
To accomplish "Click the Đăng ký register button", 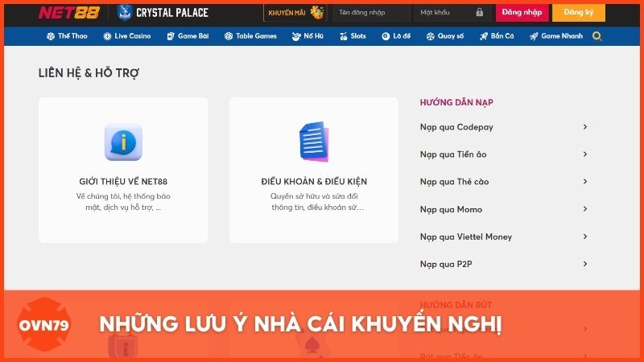I will point(578,13).
